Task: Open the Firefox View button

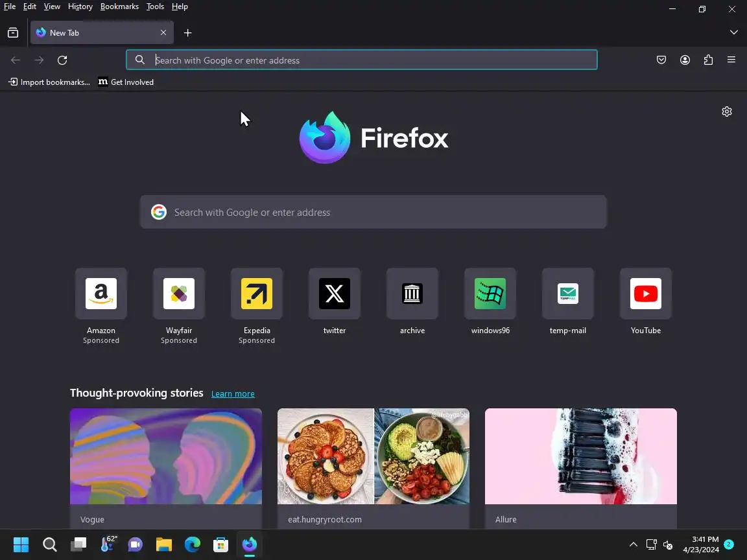Action: tap(13, 33)
